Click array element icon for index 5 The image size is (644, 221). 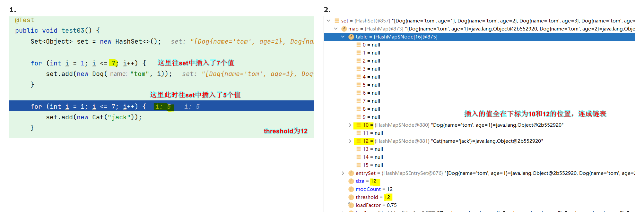(359, 85)
